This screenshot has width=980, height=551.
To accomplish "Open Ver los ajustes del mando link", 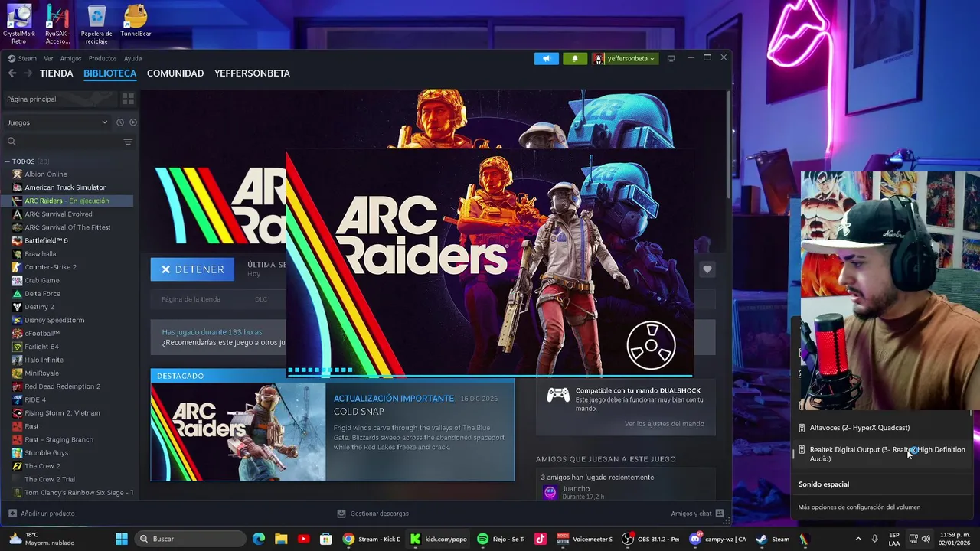I will [664, 424].
